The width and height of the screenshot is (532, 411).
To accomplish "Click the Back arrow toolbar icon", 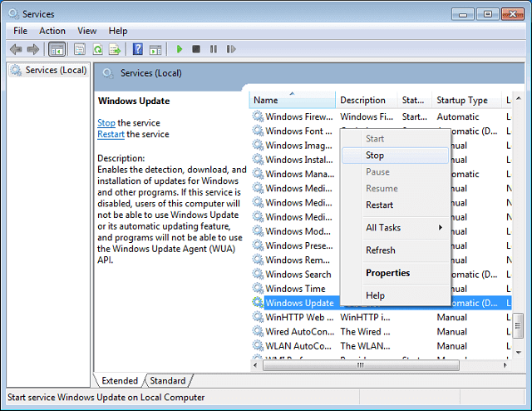I will click(x=15, y=49).
